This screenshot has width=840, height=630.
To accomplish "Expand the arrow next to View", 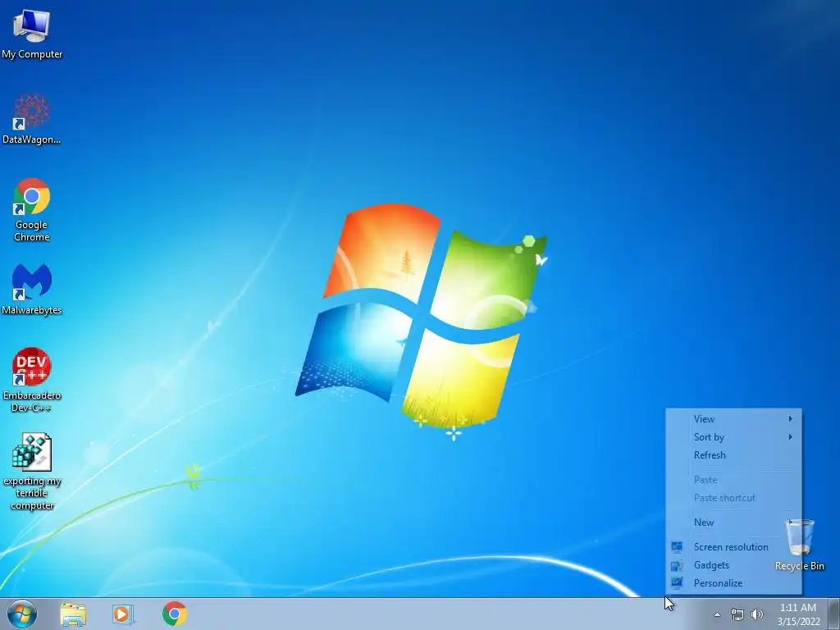I will pyautogui.click(x=791, y=419).
